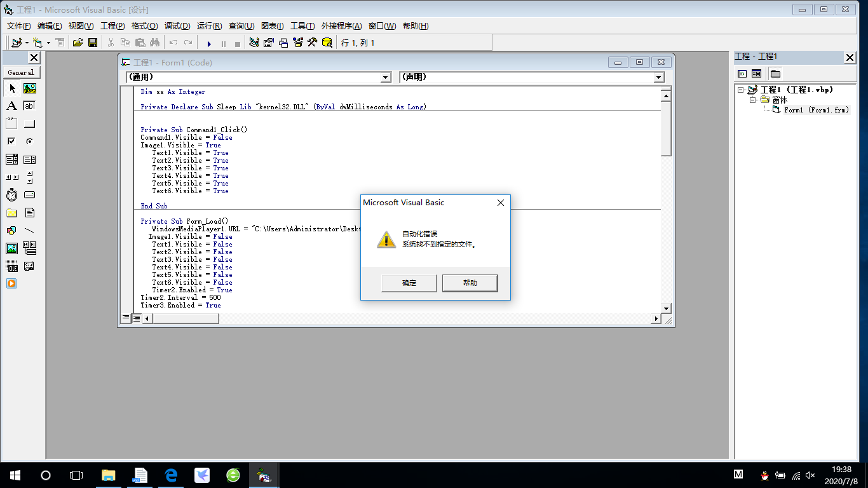Viewport: 868px width, 488px height.
Task: Select the Label (A) tool
Action: (x=12, y=106)
